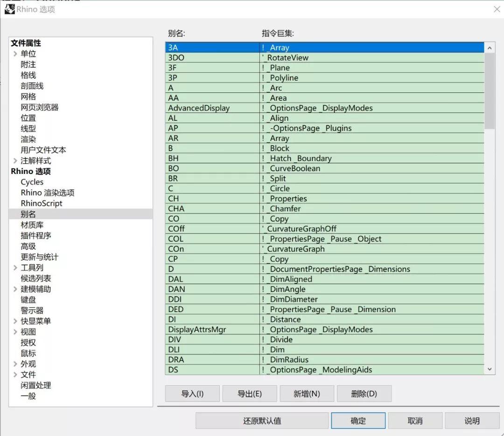Open the 线型 settings page
The width and height of the screenshot is (504, 436).
point(28,129)
